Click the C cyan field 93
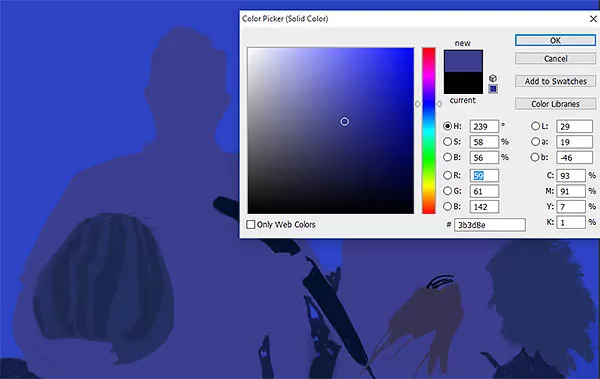 [571, 176]
